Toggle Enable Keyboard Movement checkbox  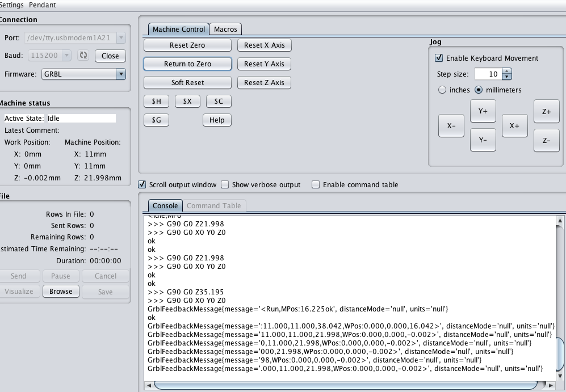[439, 58]
